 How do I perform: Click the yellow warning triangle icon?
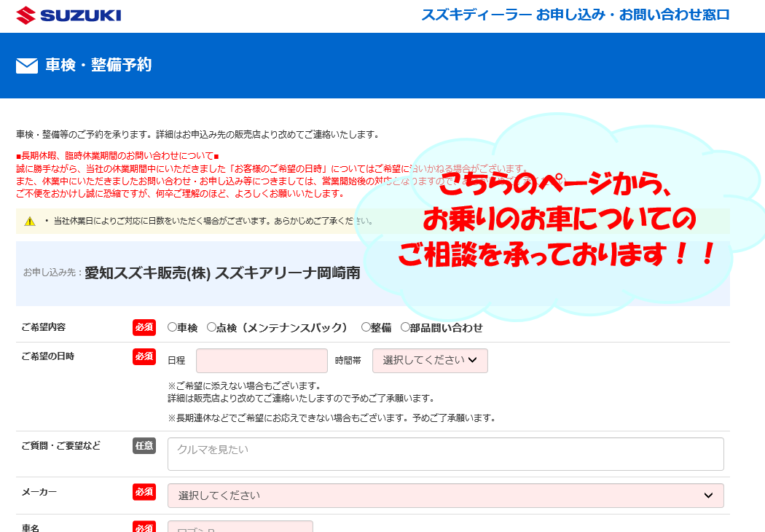click(30, 221)
